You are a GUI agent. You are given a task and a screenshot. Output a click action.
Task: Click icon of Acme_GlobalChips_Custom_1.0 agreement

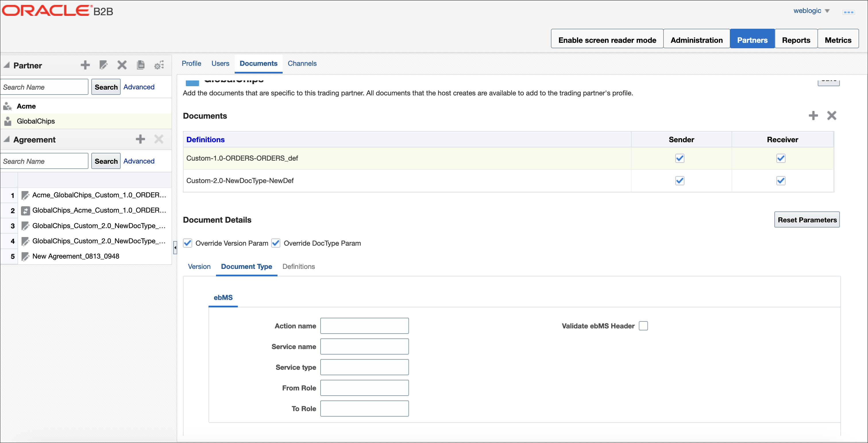click(25, 195)
